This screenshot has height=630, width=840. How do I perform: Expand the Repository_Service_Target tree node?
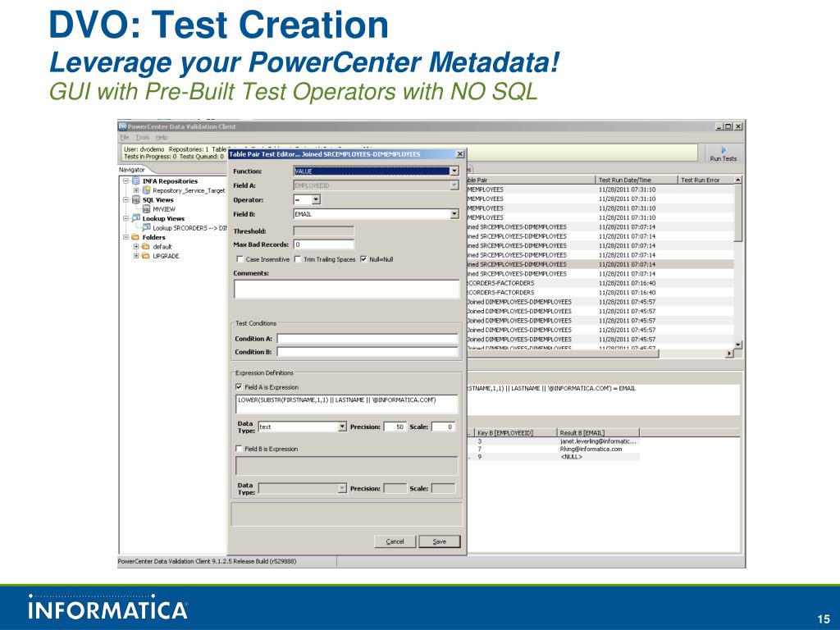pyautogui.click(x=136, y=190)
